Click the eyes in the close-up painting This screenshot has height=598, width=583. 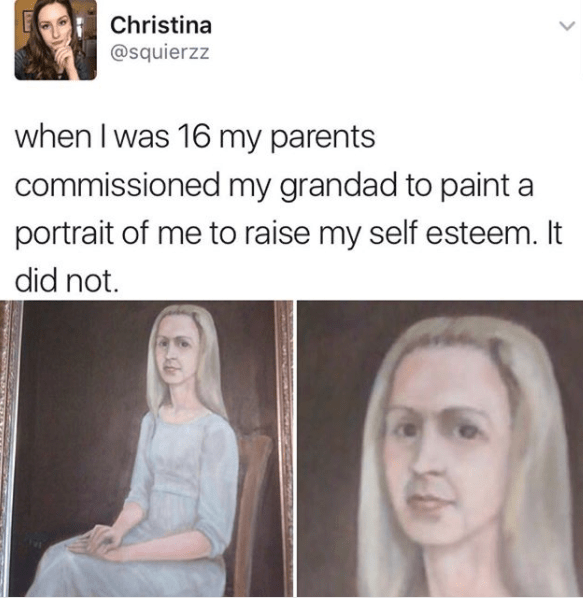pyautogui.click(x=437, y=430)
